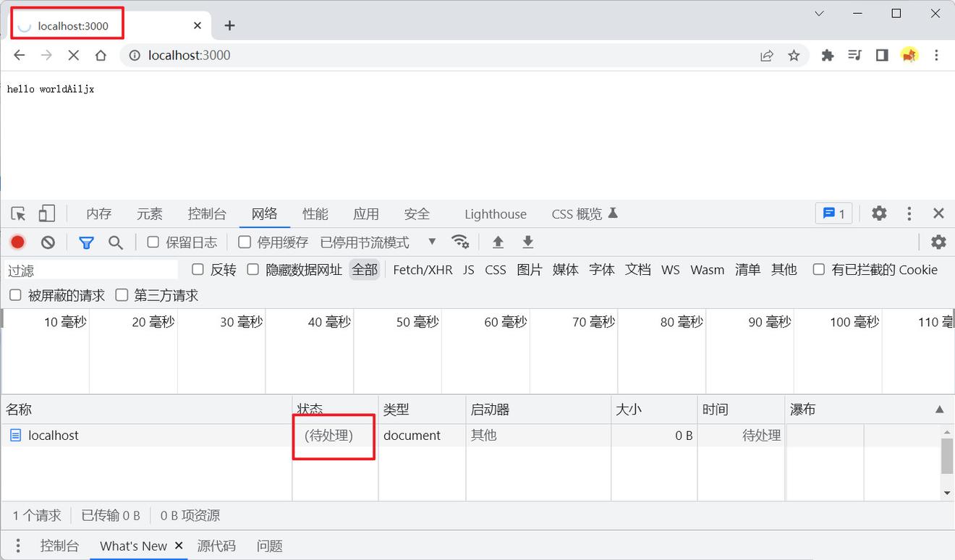Click the import HAR upload arrow

tap(498, 242)
